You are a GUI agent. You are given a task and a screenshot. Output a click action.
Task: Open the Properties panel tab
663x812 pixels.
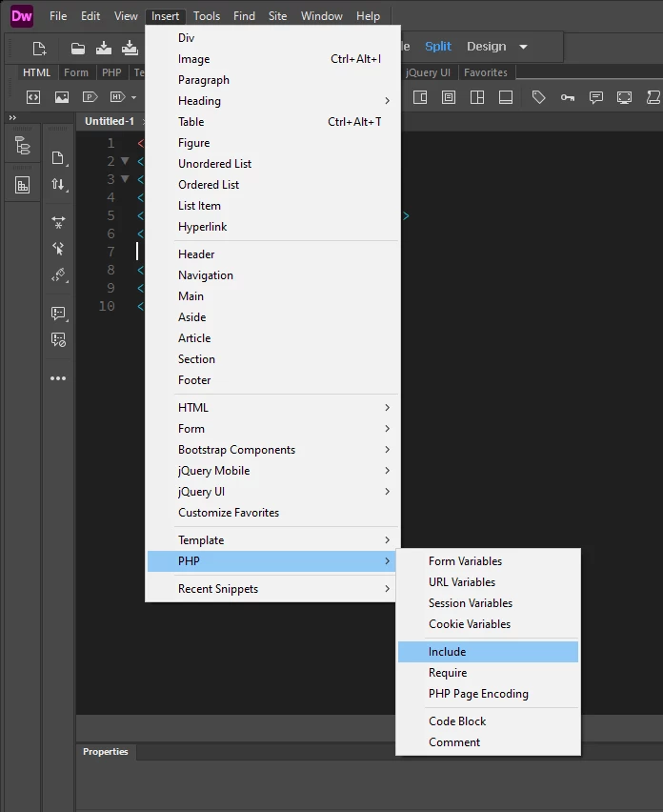coord(106,751)
